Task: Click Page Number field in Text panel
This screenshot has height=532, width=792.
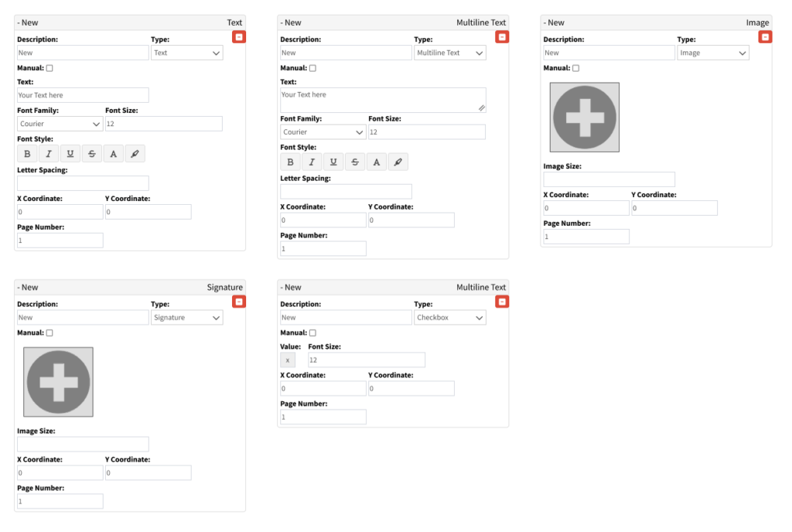Action: pos(60,240)
